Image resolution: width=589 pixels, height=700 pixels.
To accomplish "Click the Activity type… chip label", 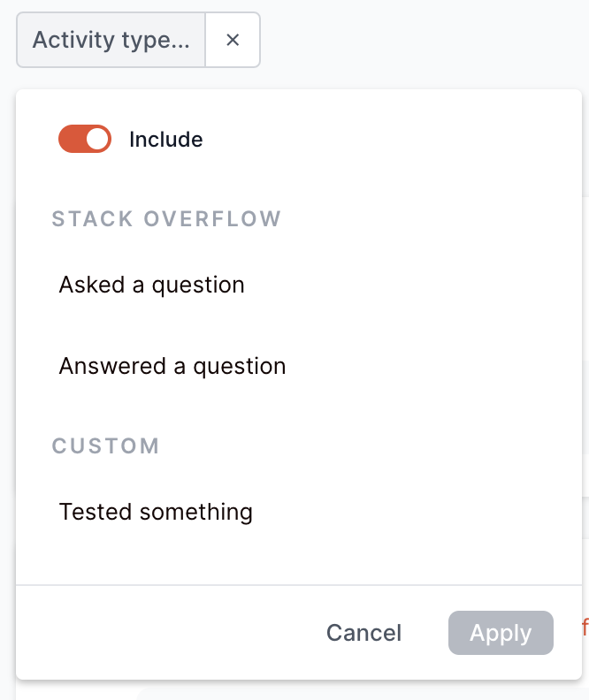I will pyautogui.click(x=111, y=40).
